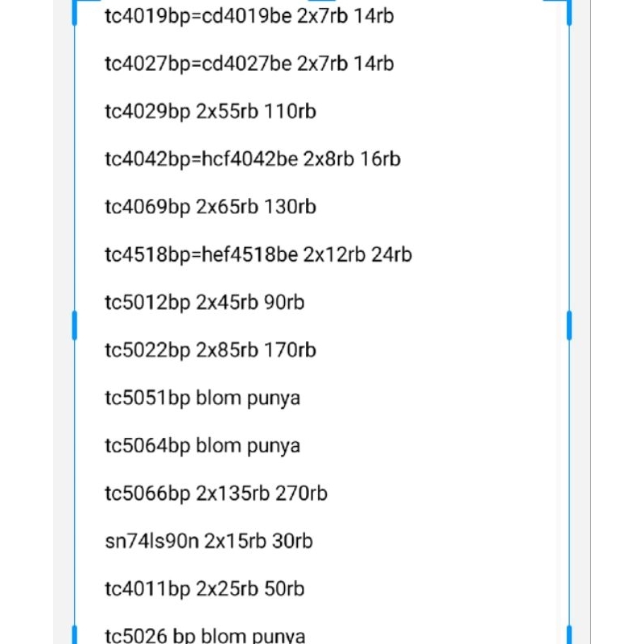Tap the tc4518bp=hef4518be line

(258, 254)
